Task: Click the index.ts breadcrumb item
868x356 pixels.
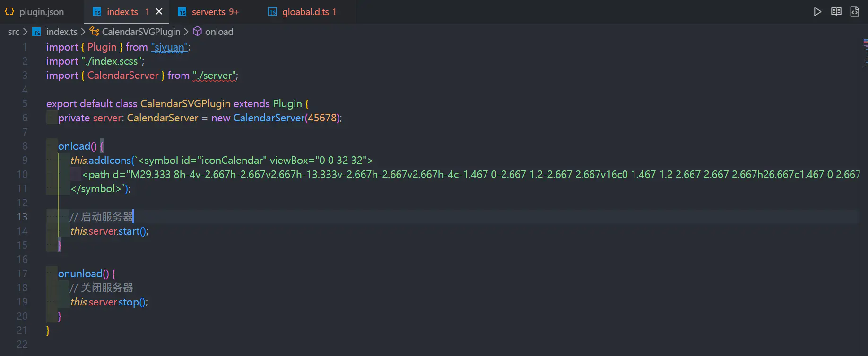Action: click(61, 32)
